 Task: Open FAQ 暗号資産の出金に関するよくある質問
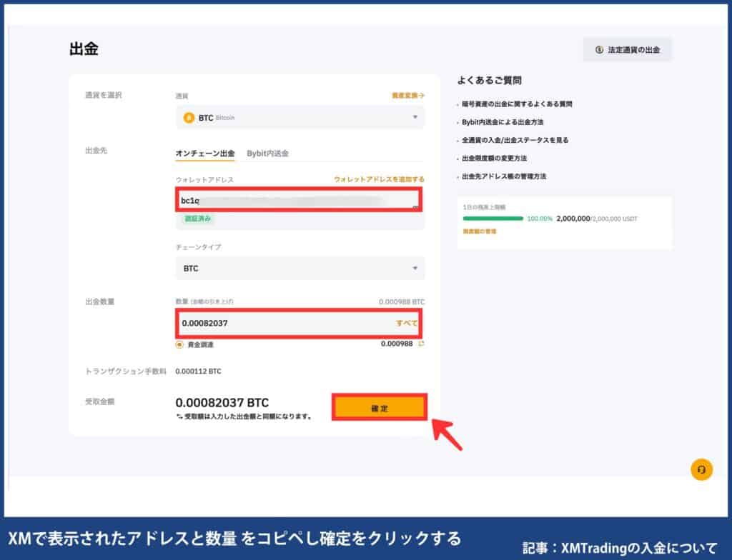coord(517,104)
